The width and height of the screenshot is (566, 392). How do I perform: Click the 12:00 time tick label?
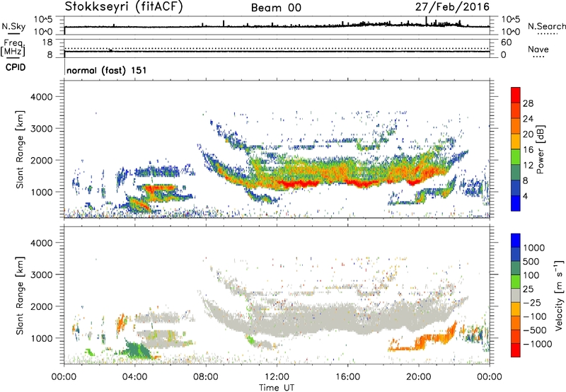277,377
